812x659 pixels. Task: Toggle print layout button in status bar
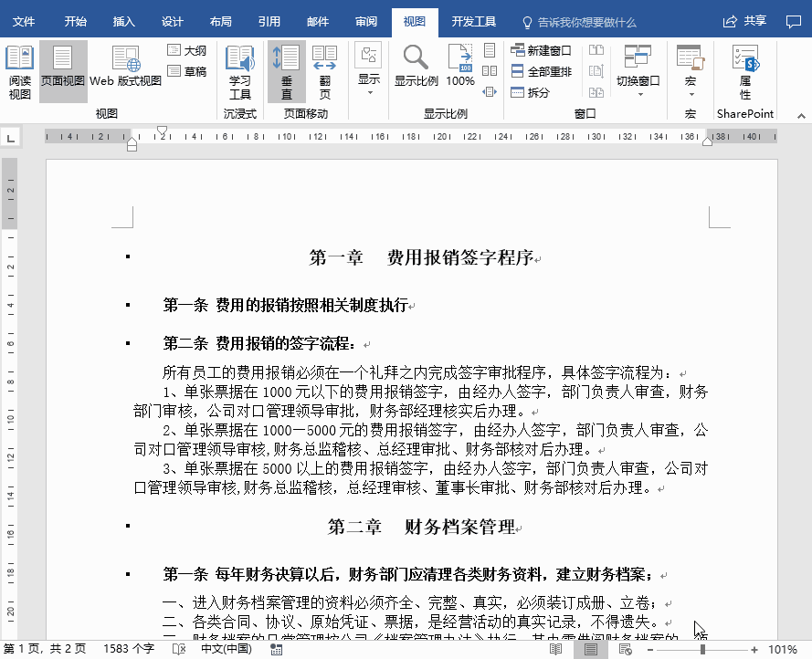(590, 649)
